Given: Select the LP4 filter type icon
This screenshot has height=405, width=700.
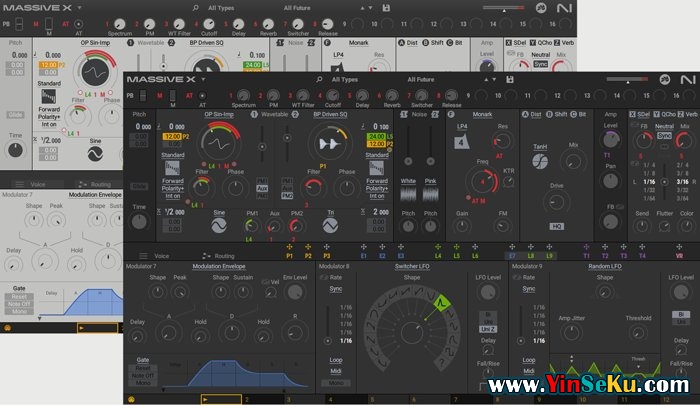Looking at the screenshot, I should (461, 142).
